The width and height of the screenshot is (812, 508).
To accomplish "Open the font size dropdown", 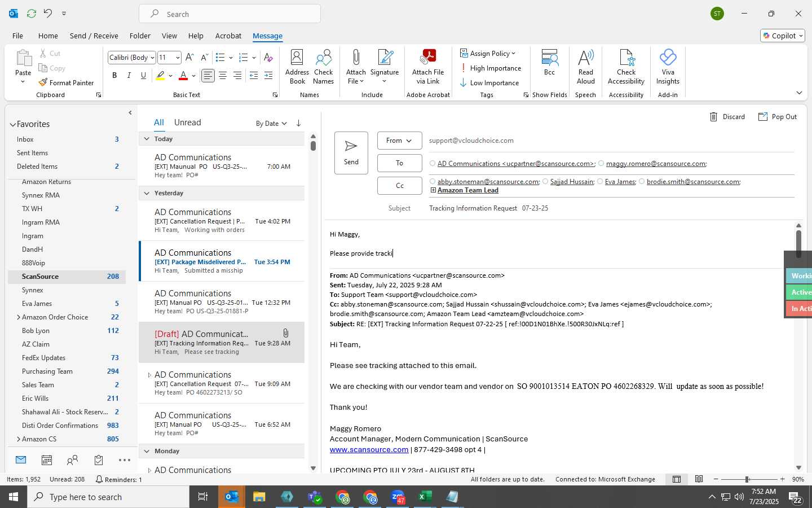I will click(x=178, y=58).
